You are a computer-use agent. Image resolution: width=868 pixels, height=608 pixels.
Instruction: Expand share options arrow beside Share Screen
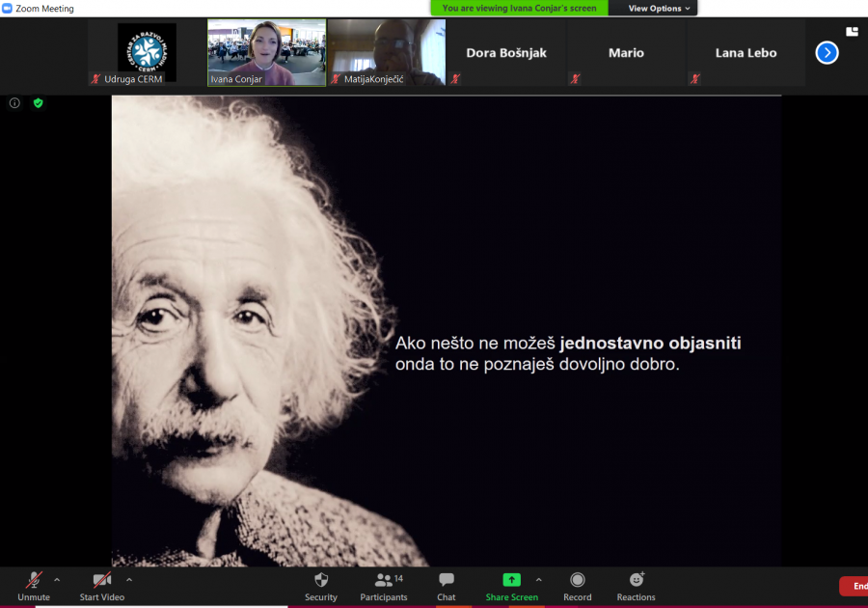click(538, 580)
